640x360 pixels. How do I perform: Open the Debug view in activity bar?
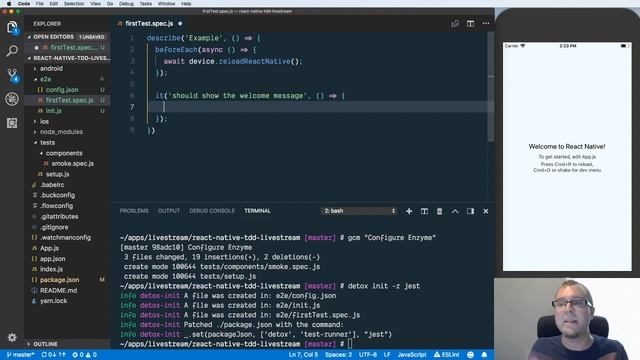coord(12,99)
